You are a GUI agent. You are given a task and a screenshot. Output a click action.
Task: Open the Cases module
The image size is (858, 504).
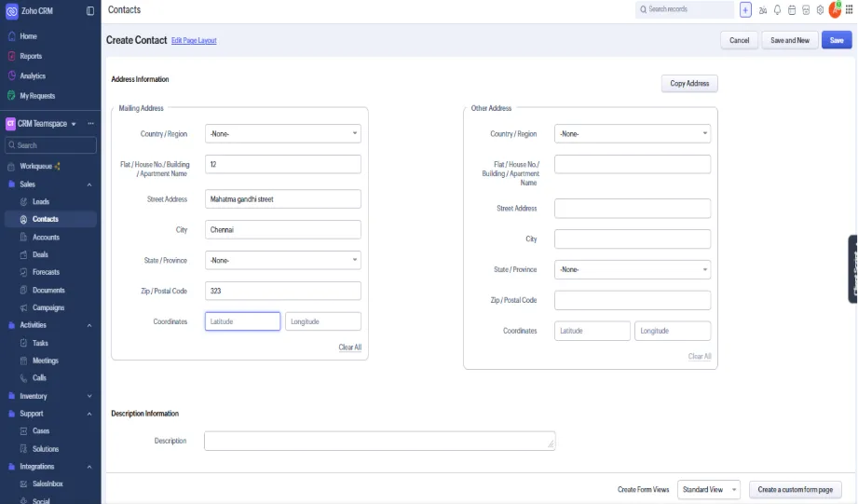point(40,431)
